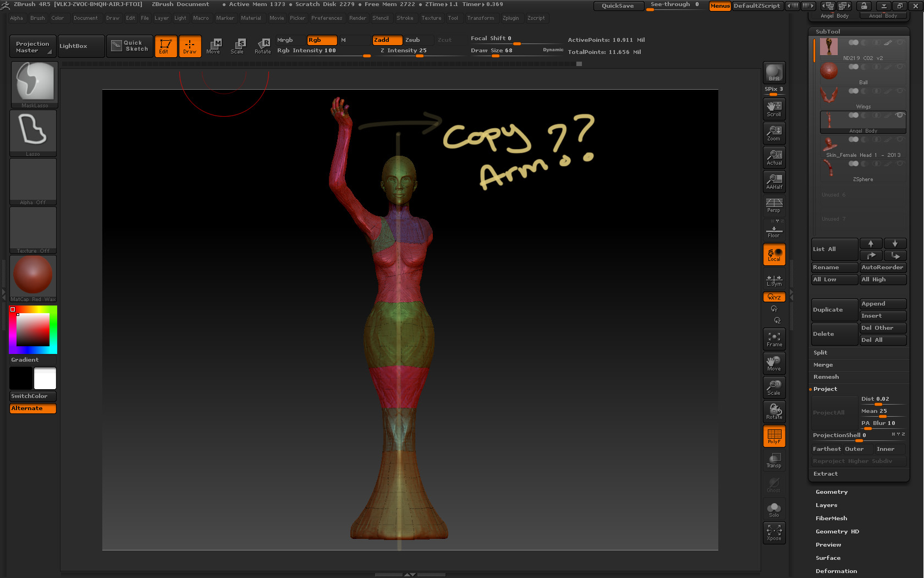Select the MaskLasso brush
924x578 pixels.
coord(33,83)
